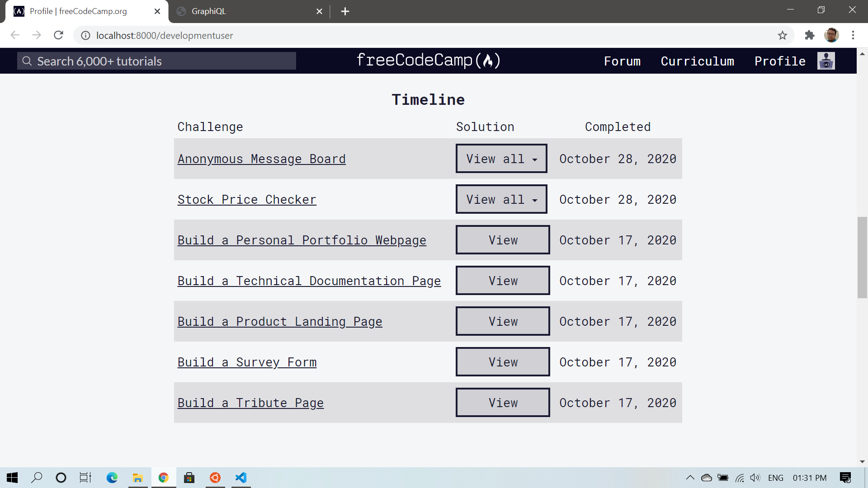Open Visual Studio Code from the taskbar
Viewport: 868px width, 488px height.
click(x=241, y=478)
